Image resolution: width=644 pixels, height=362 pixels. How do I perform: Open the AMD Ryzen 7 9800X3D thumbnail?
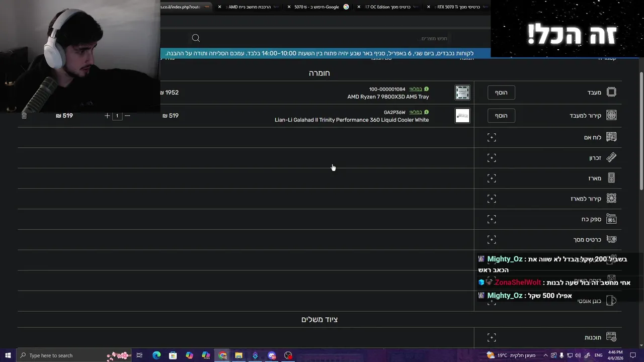coord(462,93)
